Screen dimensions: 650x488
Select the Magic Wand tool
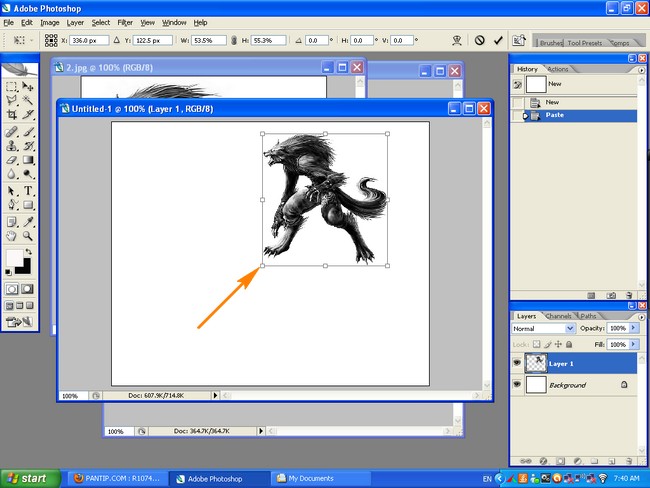(x=28, y=100)
